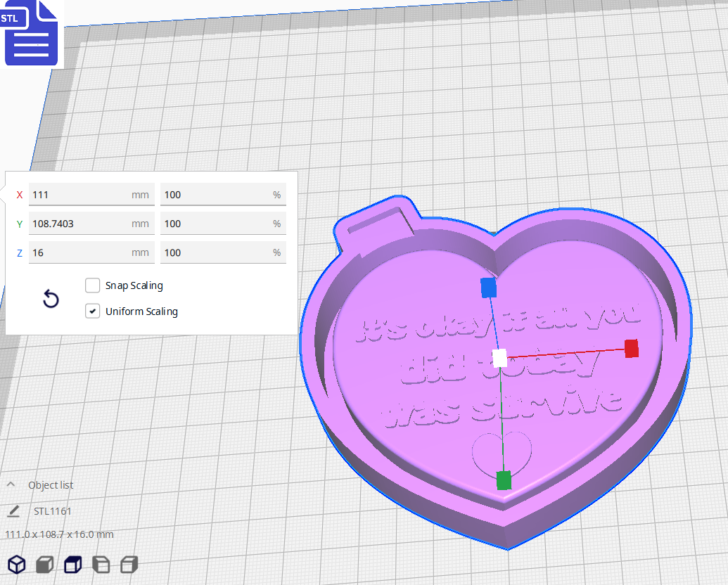
Task: Grab the red X-axis scale handle
Action: click(x=631, y=349)
